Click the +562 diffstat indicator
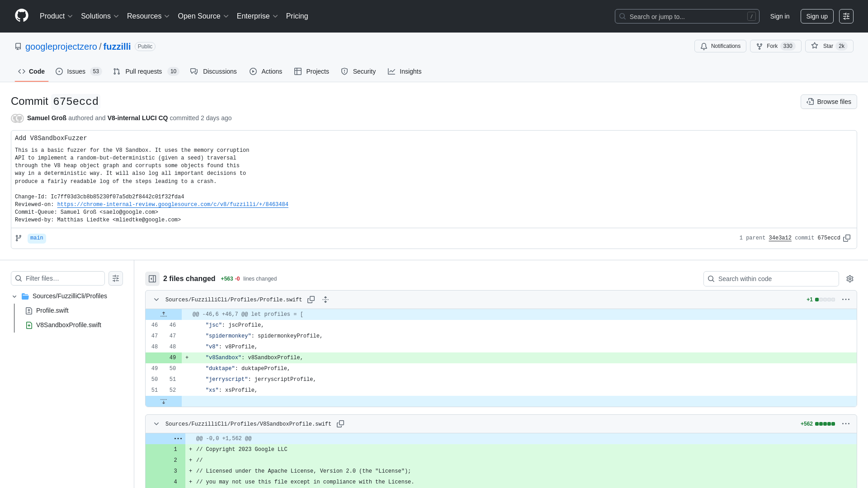Viewport: 868px width, 488px height. click(817, 424)
